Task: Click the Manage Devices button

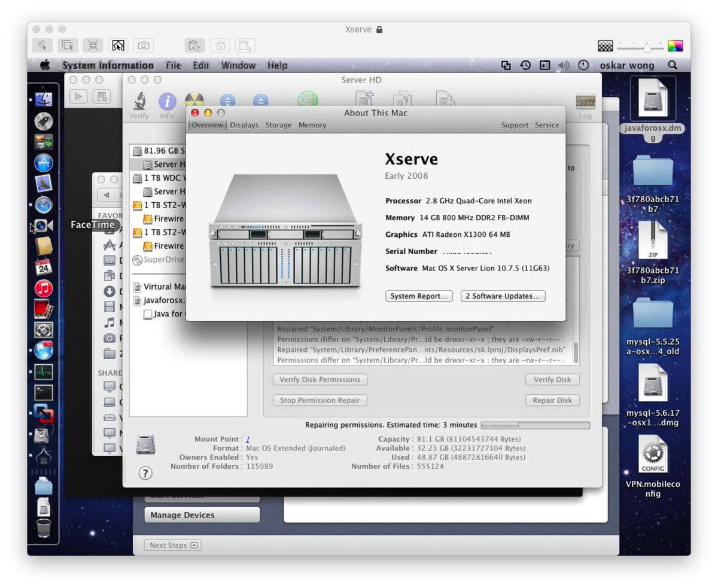Action: click(202, 515)
